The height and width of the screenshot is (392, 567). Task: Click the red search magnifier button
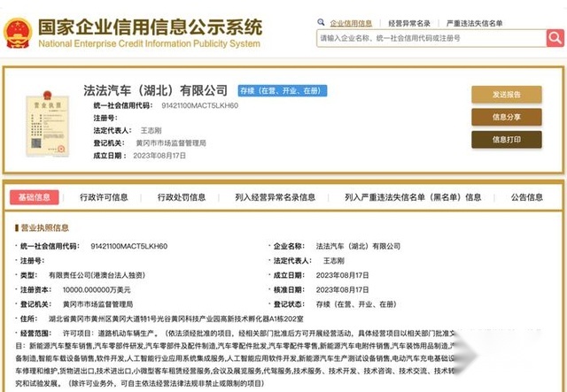click(555, 38)
